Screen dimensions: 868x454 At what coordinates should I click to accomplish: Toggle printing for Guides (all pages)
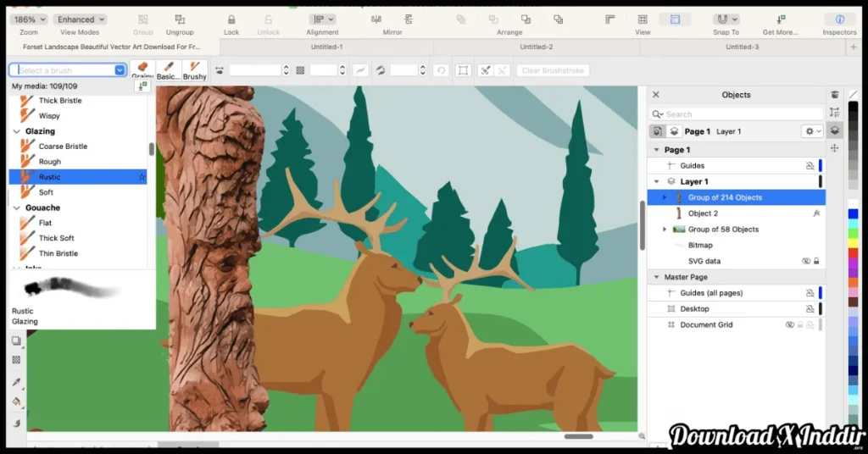point(810,293)
